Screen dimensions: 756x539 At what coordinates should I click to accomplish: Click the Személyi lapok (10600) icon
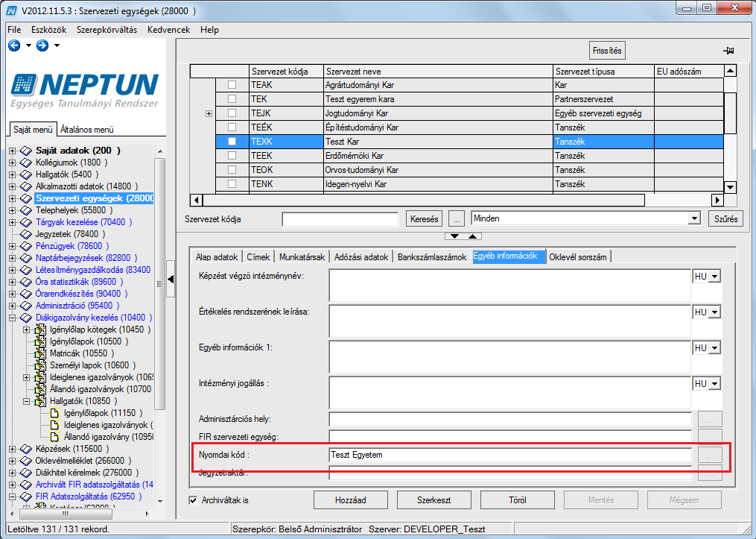40,365
